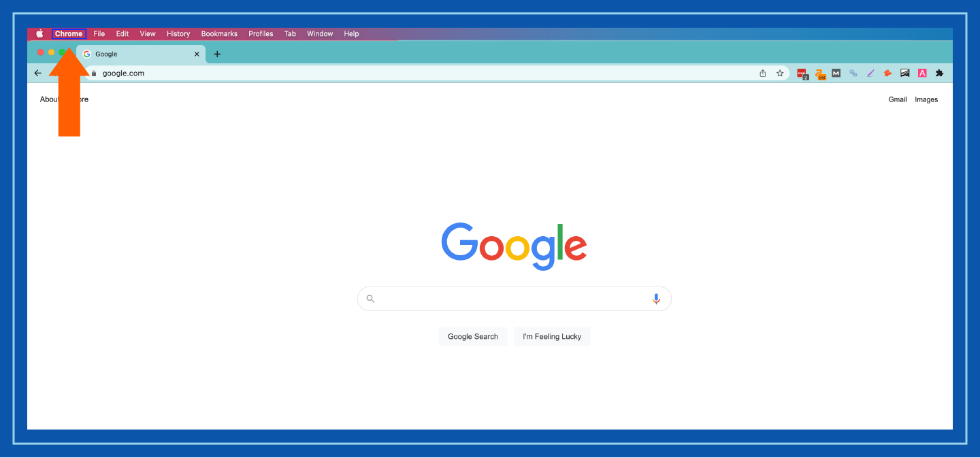Image resolution: width=980 pixels, height=458 pixels.
Task: Open Gmail from the top right link
Action: pyautogui.click(x=897, y=99)
